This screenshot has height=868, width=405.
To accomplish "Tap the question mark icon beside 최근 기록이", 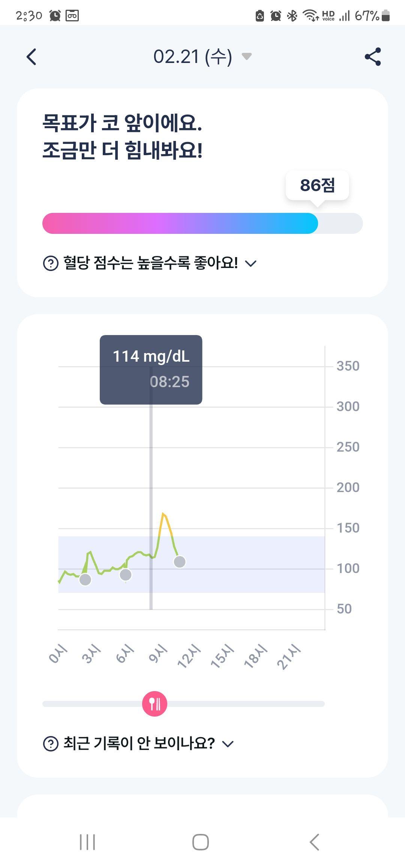I will (x=51, y=744).
